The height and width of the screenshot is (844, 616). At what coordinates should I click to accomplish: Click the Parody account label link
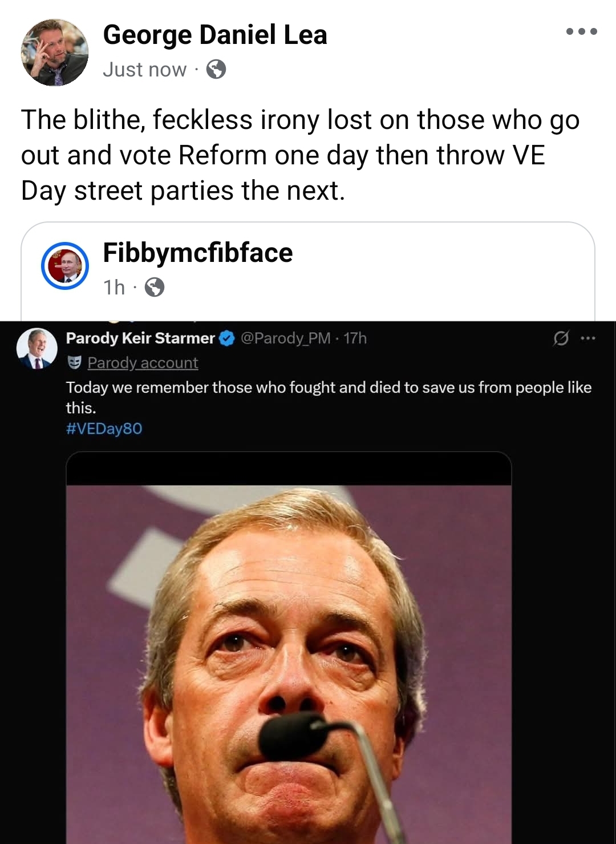(x=143, y=363)
